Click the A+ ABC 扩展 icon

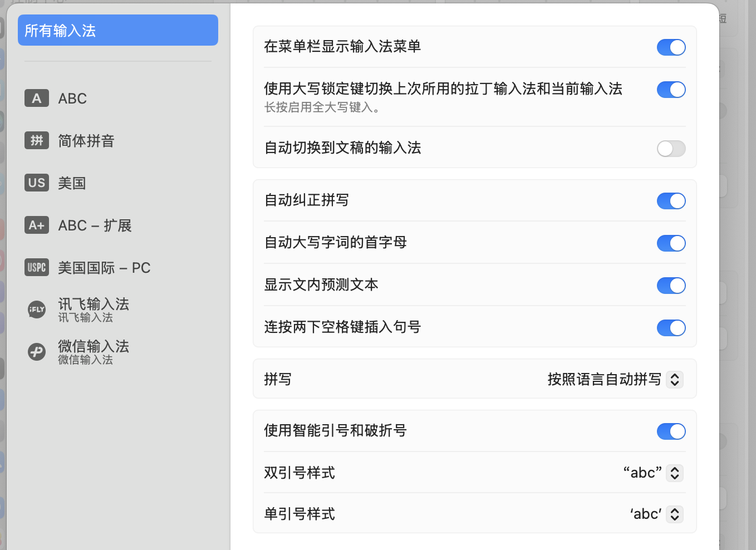pos(37,225)
